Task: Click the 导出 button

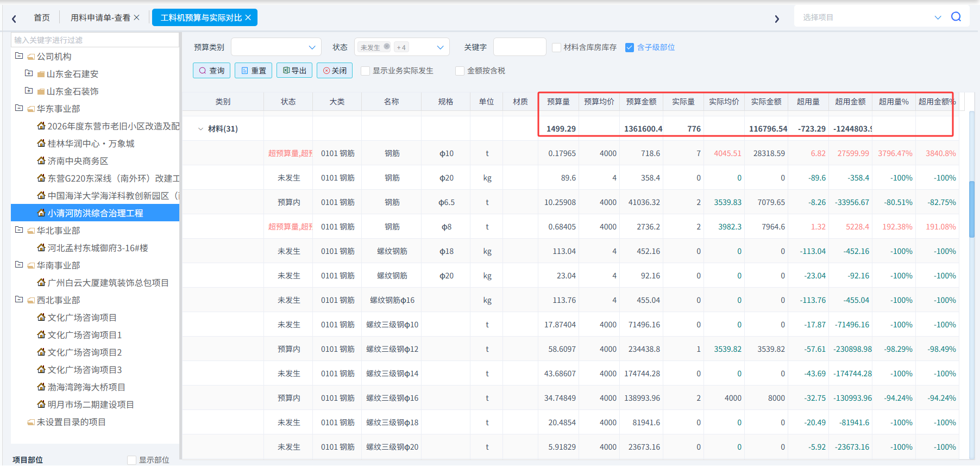Action: point(294,71)
